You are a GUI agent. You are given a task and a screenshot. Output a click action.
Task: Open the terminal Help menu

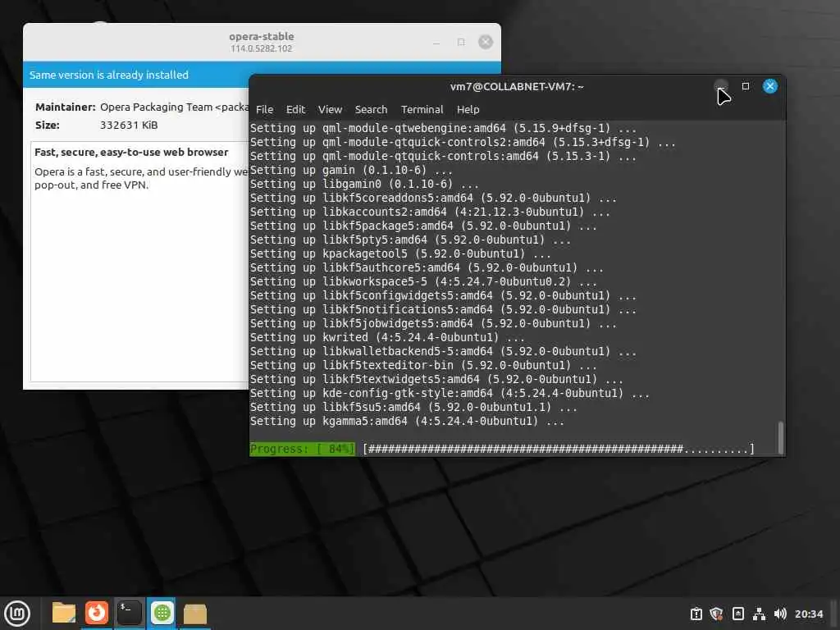[468, 109]
